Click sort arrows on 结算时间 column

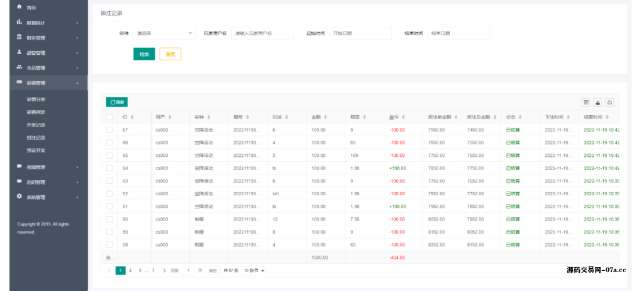[x=607, y=117]
